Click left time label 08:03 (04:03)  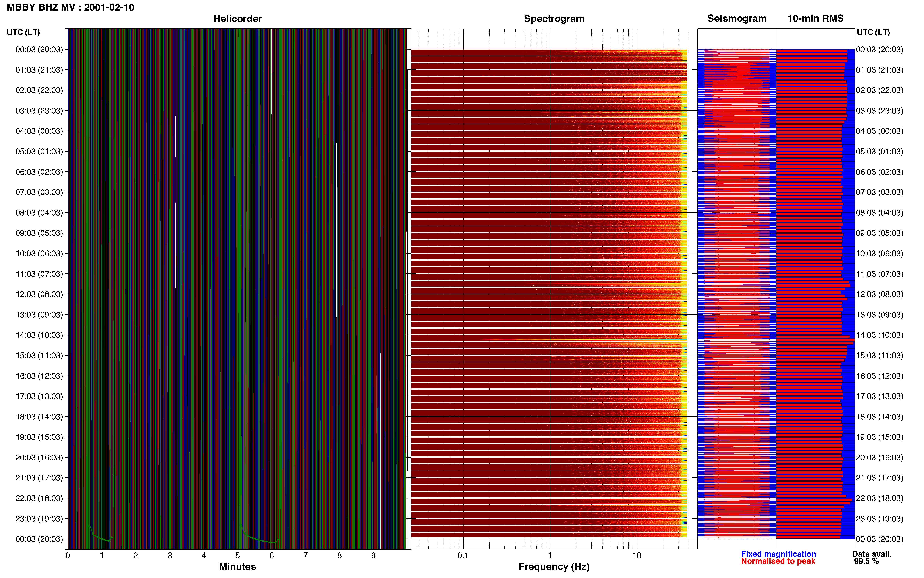(39, 213)
